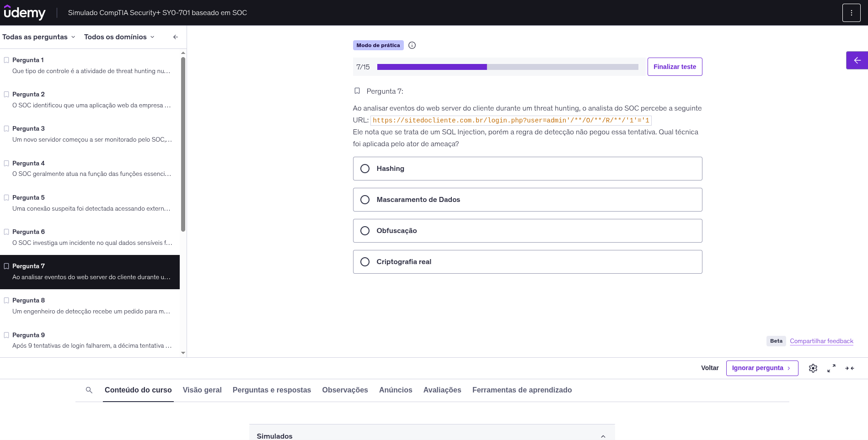Click the Finalizar teste button
The height and width of the screenshot is (440, 868).
[x=675, y=67]
